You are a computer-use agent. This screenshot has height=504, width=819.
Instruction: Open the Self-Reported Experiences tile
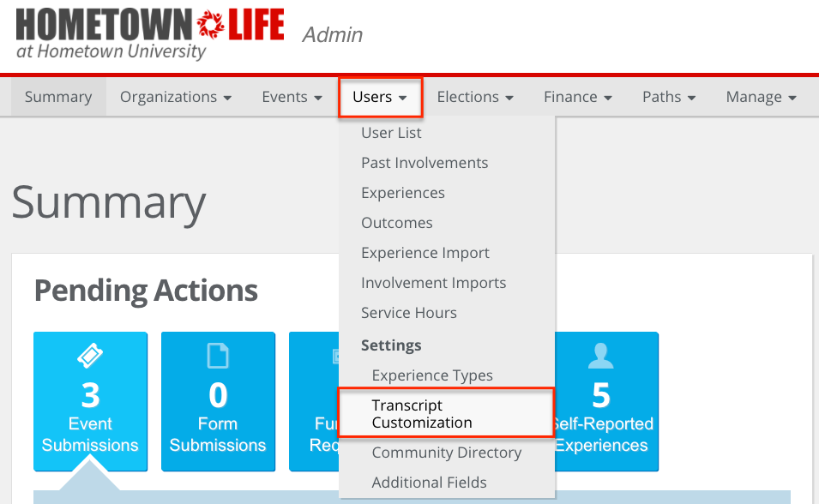(606, 401)
